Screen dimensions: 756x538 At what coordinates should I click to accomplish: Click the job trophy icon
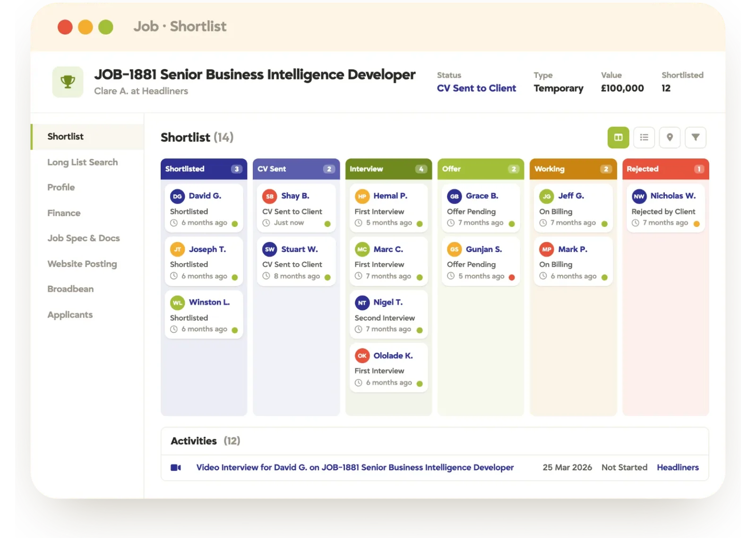68,82
